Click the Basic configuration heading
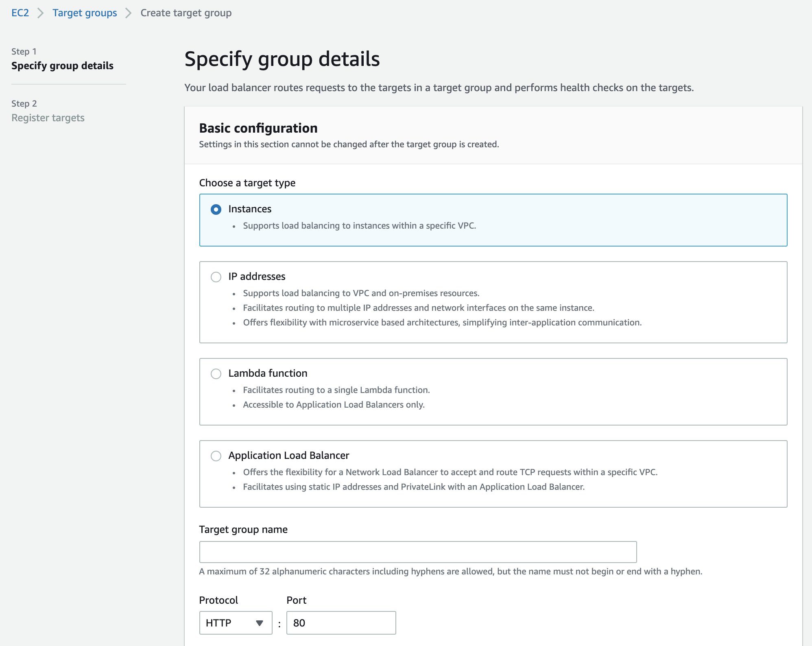Screen dimensions: 812x646 (x=258, y=128)
